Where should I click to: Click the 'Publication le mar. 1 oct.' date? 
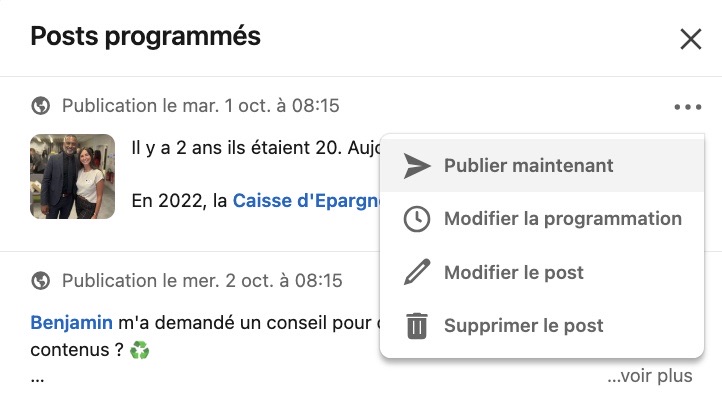coord(201,105)
